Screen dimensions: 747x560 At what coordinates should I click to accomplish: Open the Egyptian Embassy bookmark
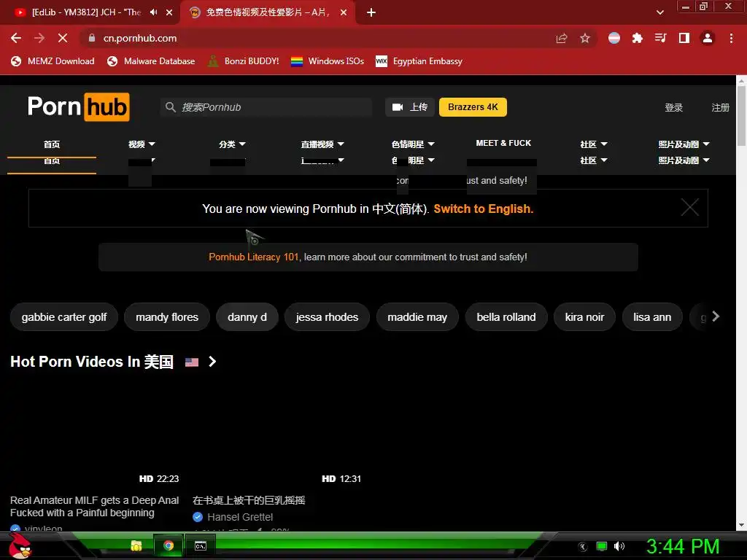click(419, 61)
